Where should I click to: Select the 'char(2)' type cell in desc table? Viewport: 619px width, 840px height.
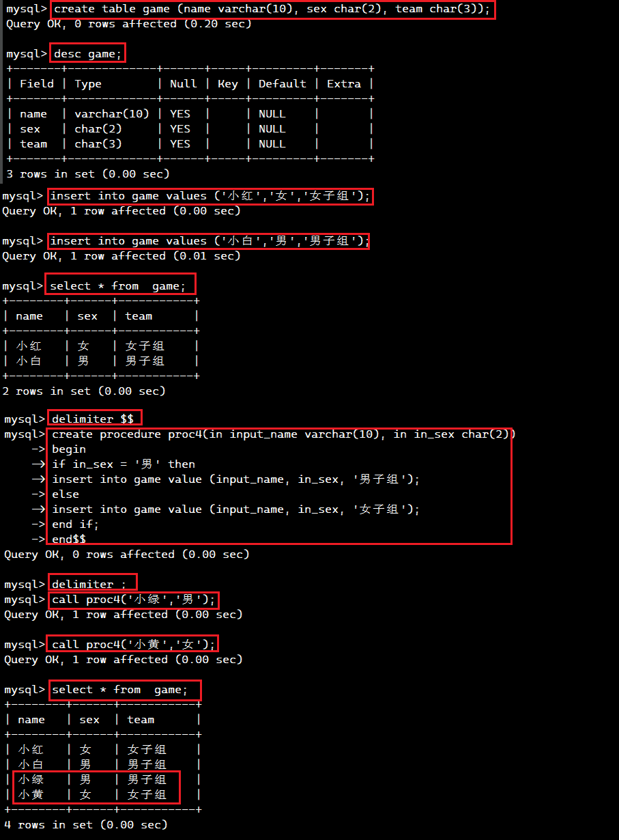click(98, 129)
